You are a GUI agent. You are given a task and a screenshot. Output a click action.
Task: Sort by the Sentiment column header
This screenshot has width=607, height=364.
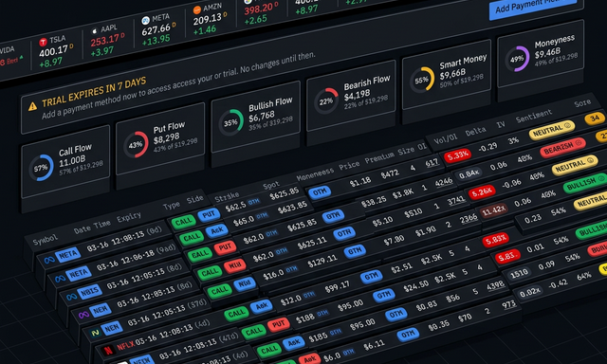click(x=533, y=116)
